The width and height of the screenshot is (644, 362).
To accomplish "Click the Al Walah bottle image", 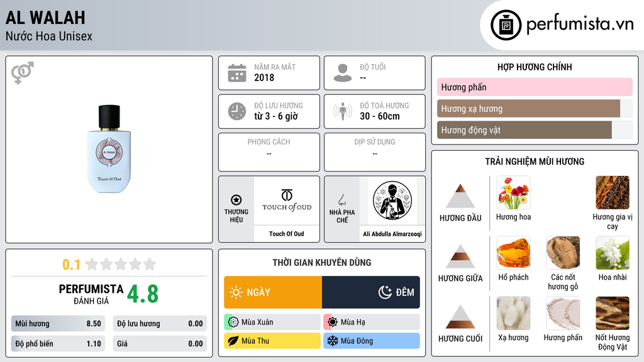I will tap(109, 149).
